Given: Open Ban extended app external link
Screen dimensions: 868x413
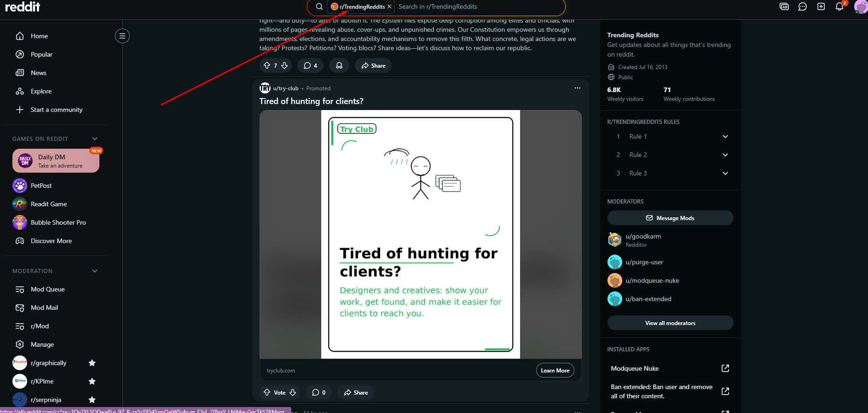Looking at the screenshot, I should (x=725, y=391).
